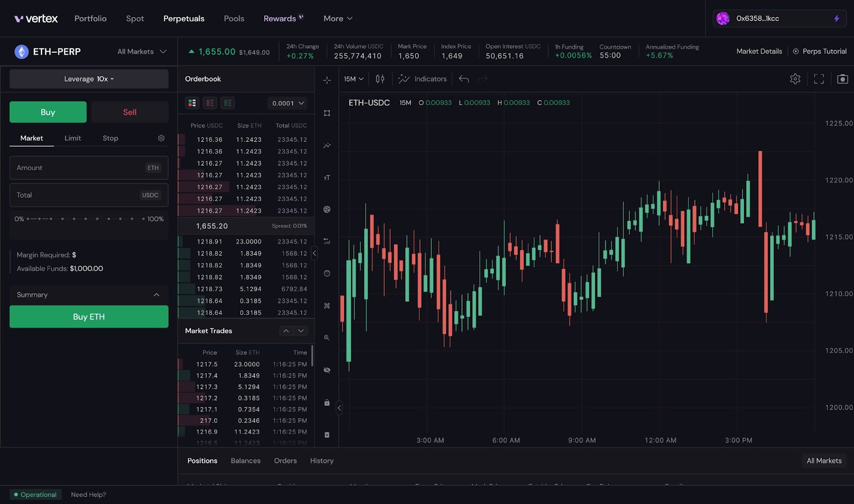Select the trend line drawing tool
The image size is (854, 504).
click(327, 145)
